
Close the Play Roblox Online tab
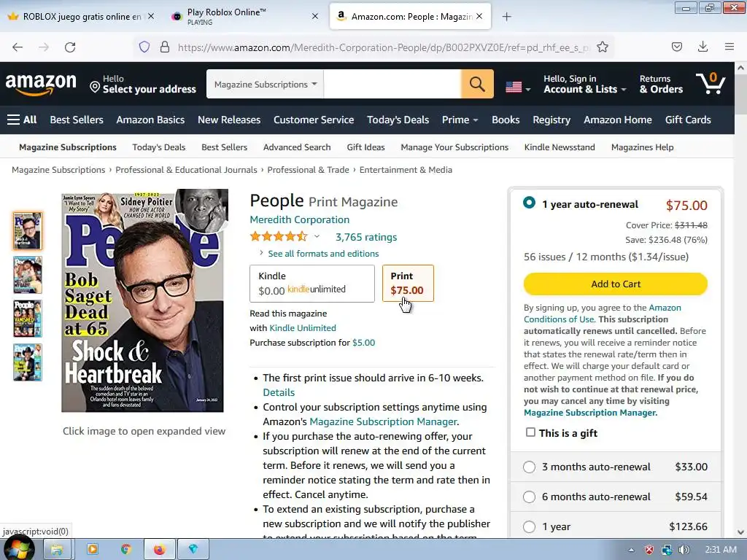[x=315, y=16]
